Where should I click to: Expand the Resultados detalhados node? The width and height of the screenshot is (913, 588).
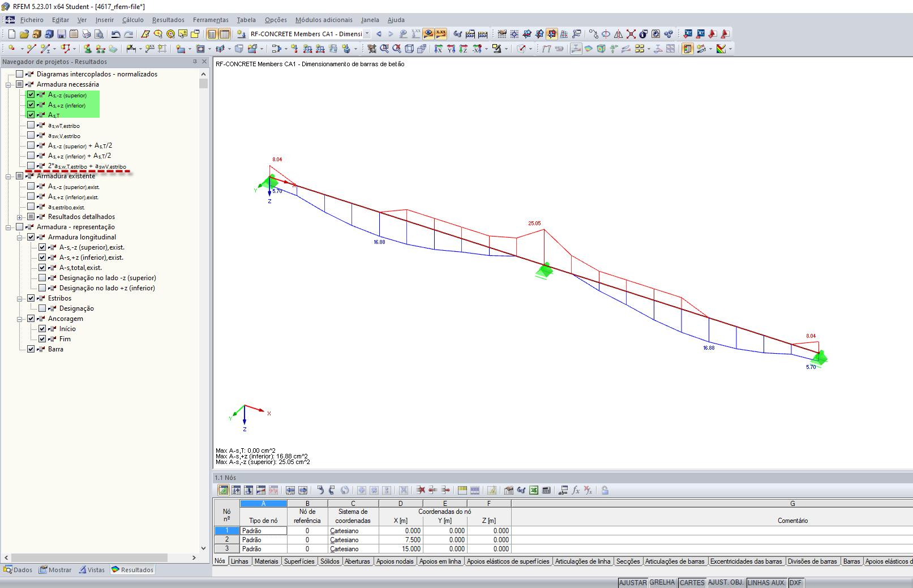(x=20, y=217)
